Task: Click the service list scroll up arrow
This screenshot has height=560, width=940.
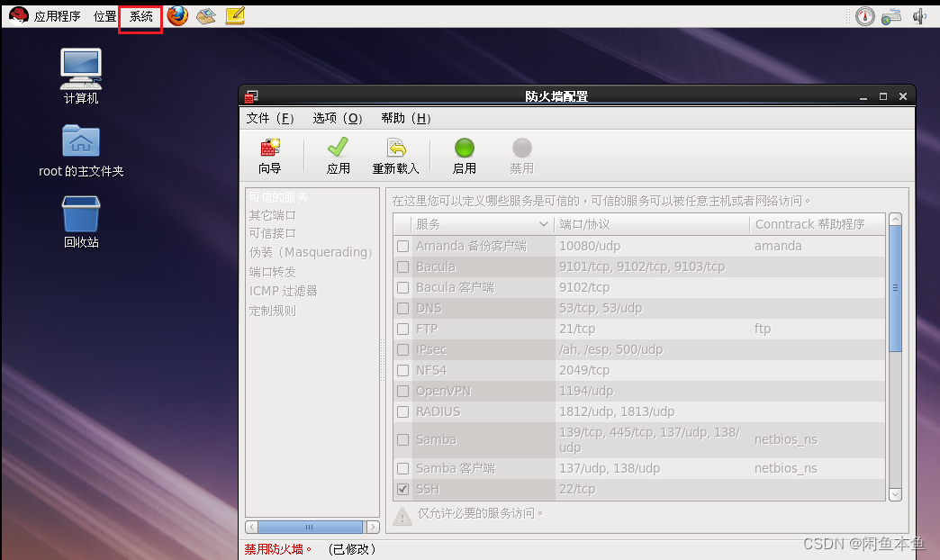Action: 895,220
